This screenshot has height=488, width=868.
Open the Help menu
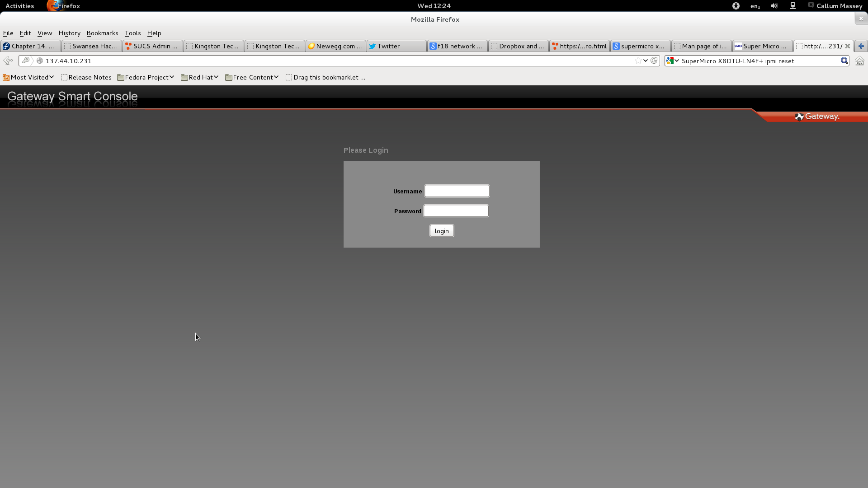pos(154,33)
